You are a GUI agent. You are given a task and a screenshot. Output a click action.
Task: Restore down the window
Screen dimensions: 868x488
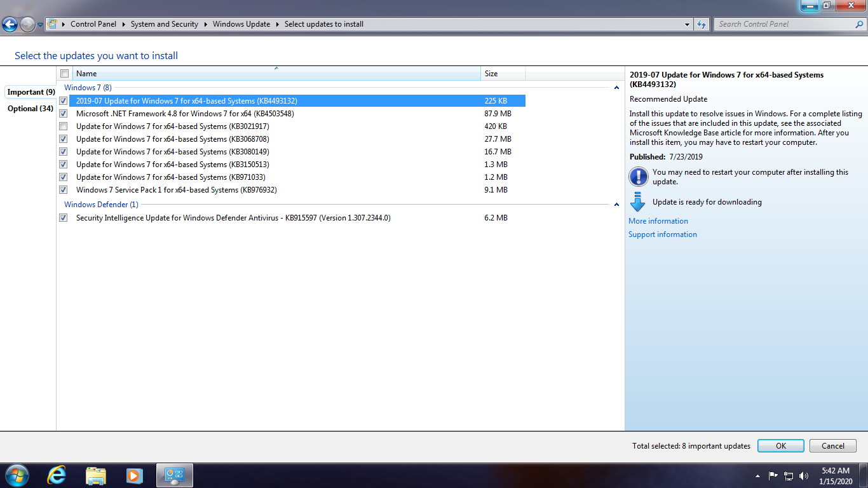tap(827, 5)
